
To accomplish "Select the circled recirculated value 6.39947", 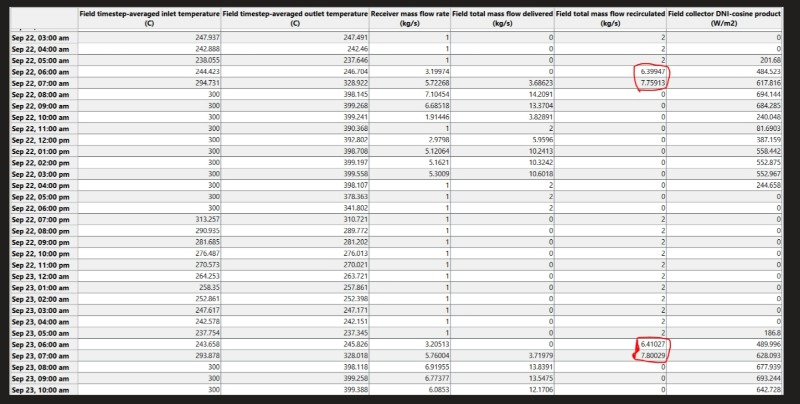I will tap(647, 72).
